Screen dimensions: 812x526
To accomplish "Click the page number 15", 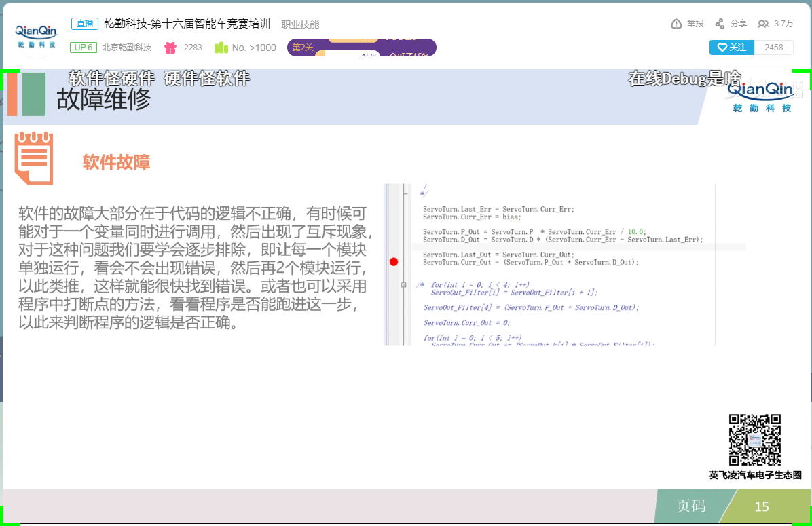I will point(762,506).
